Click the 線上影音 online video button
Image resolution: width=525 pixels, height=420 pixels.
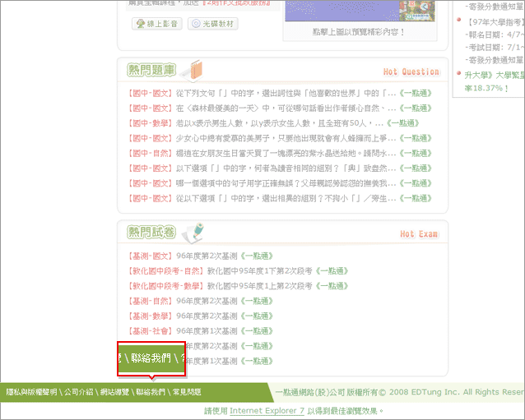coord(156,24)
